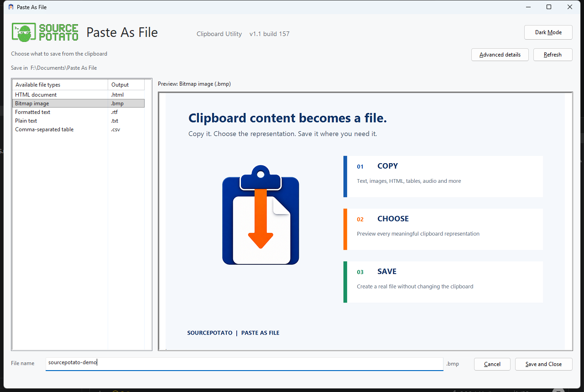Click the 'Clipboard content becomes a file.' headline
584x392 pixels.
click(x=287, y=118)
